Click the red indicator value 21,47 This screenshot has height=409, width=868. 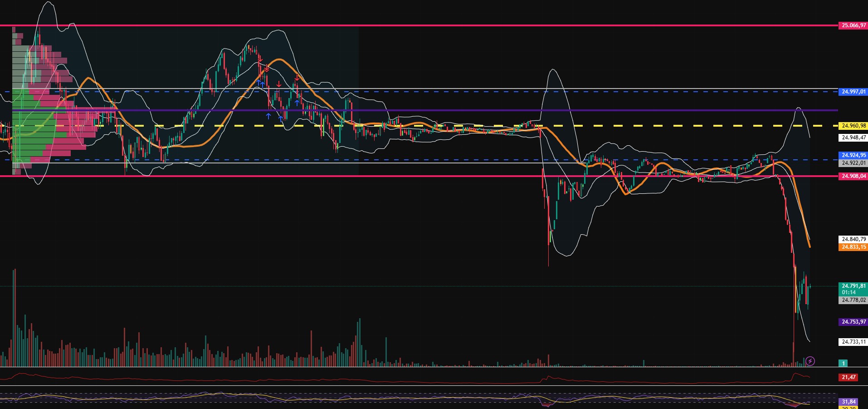coord(849,377)
